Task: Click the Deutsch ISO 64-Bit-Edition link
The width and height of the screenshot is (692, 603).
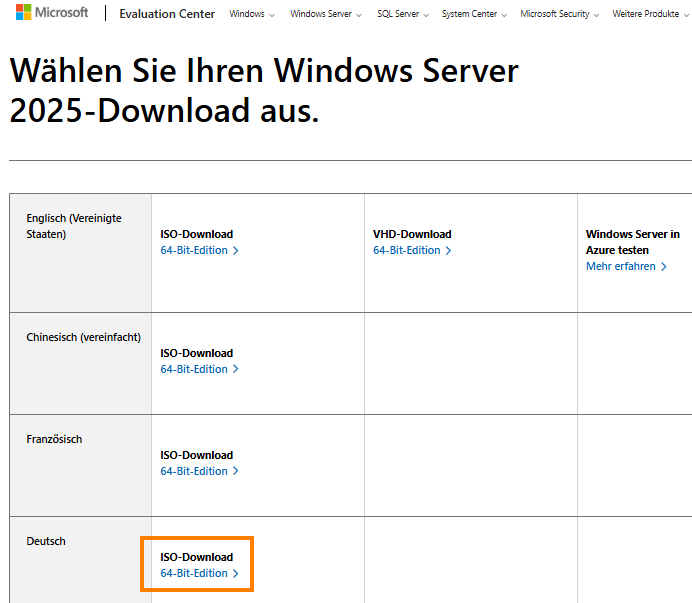Action: [199, 574]
